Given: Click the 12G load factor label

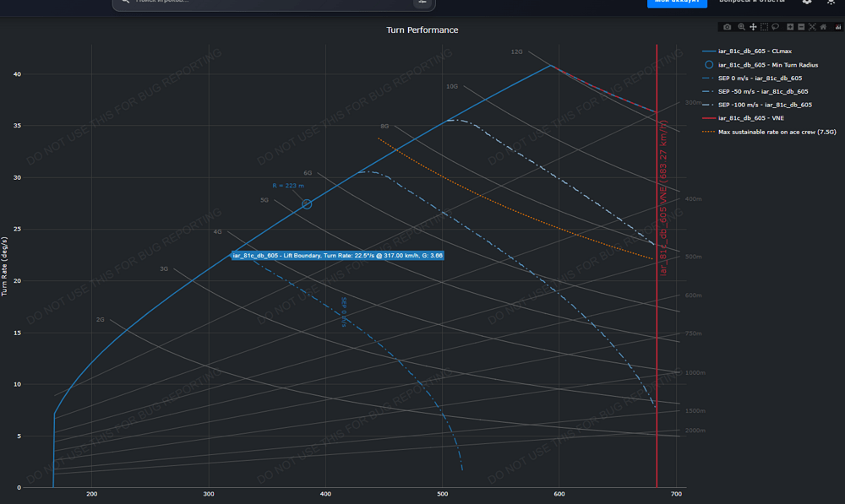Looking at the screenshot, I should pyautogui.click(x=516, y=51).
